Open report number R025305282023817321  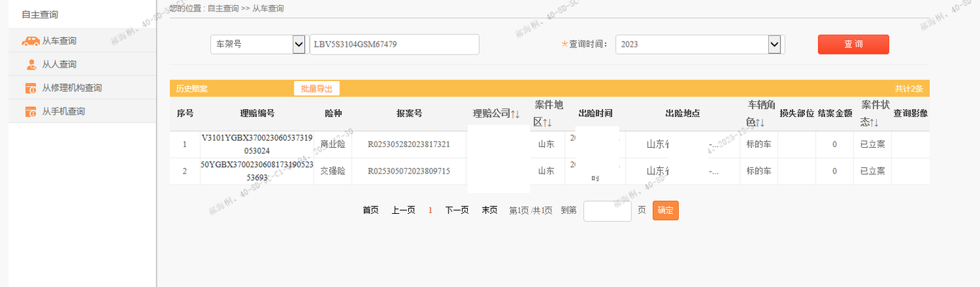[409, 144]
